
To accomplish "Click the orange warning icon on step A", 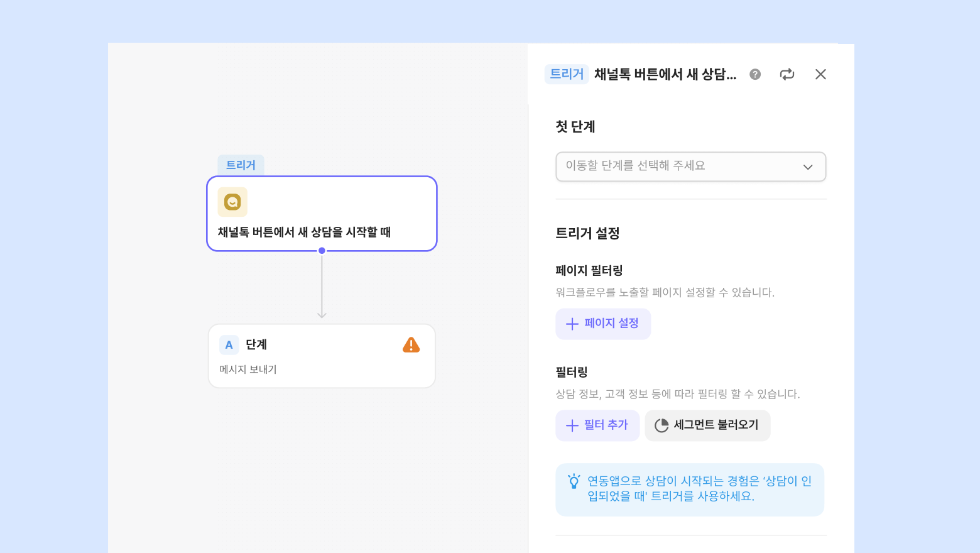I will [411, 345].
